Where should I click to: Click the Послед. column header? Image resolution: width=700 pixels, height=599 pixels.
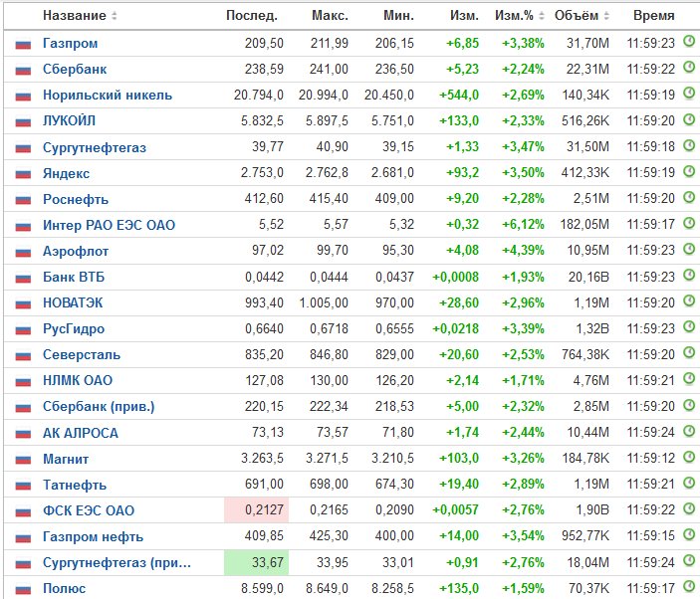[252, 16]
